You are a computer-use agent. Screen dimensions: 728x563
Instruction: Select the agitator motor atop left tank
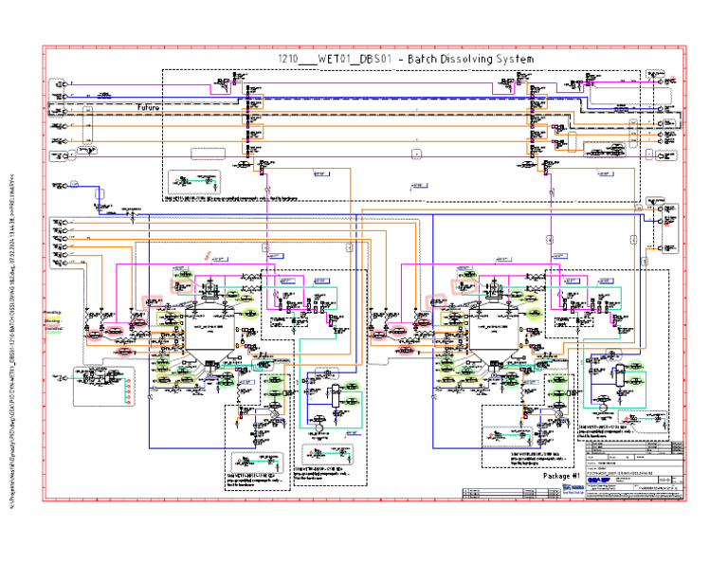click(211, 289)
